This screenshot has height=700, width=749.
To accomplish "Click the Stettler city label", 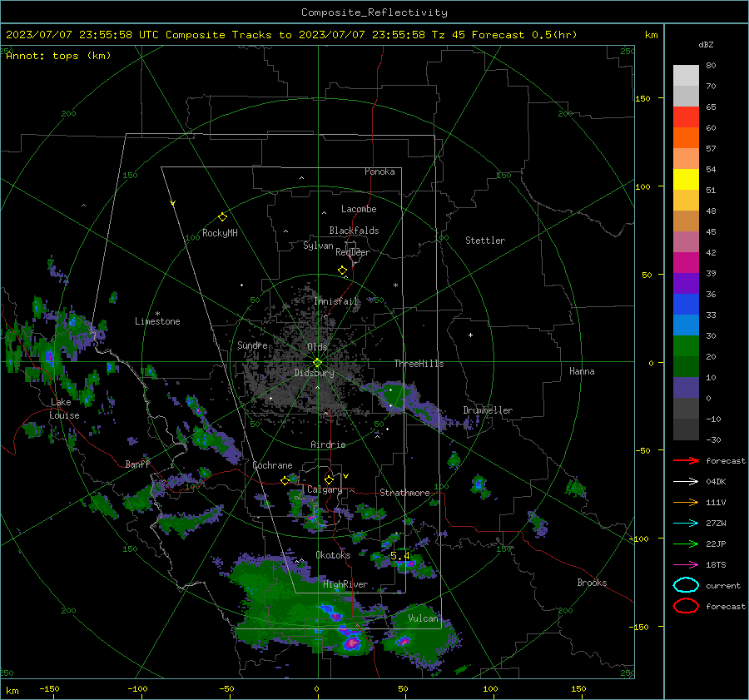I will click(x=485, y=241).
